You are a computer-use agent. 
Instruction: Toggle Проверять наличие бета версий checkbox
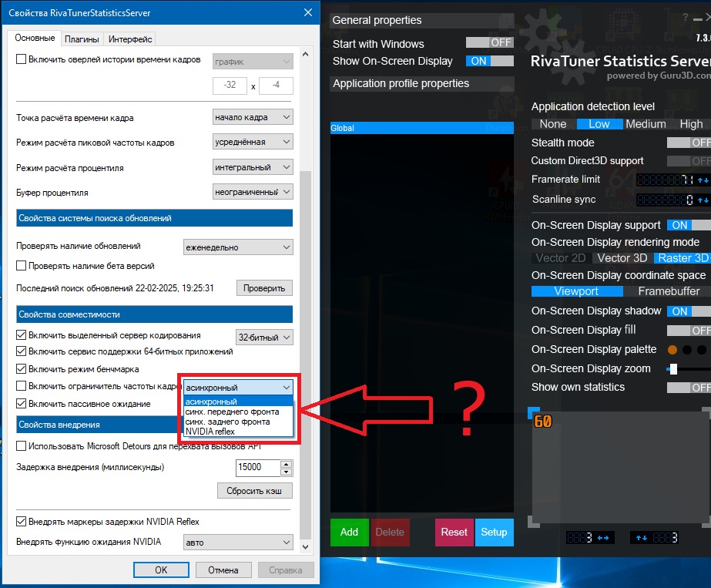click(x=21, y=266)
